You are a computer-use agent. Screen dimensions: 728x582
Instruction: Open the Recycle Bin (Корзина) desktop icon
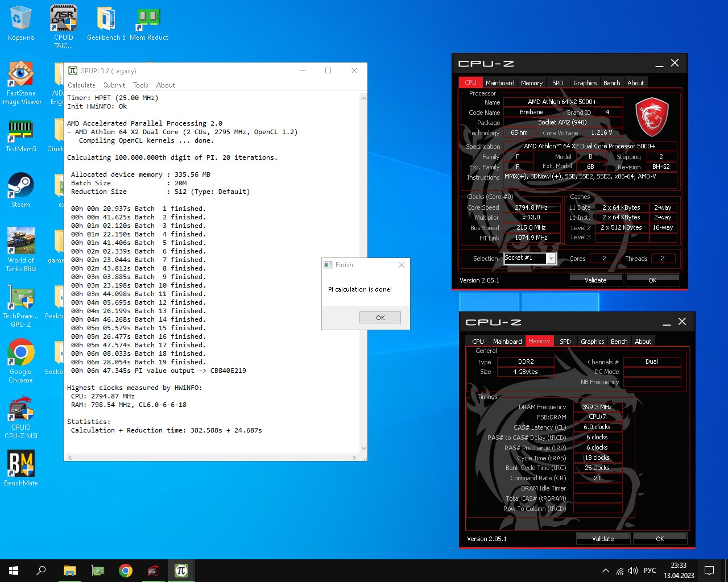pyautogui.click(x=20, y=23)
